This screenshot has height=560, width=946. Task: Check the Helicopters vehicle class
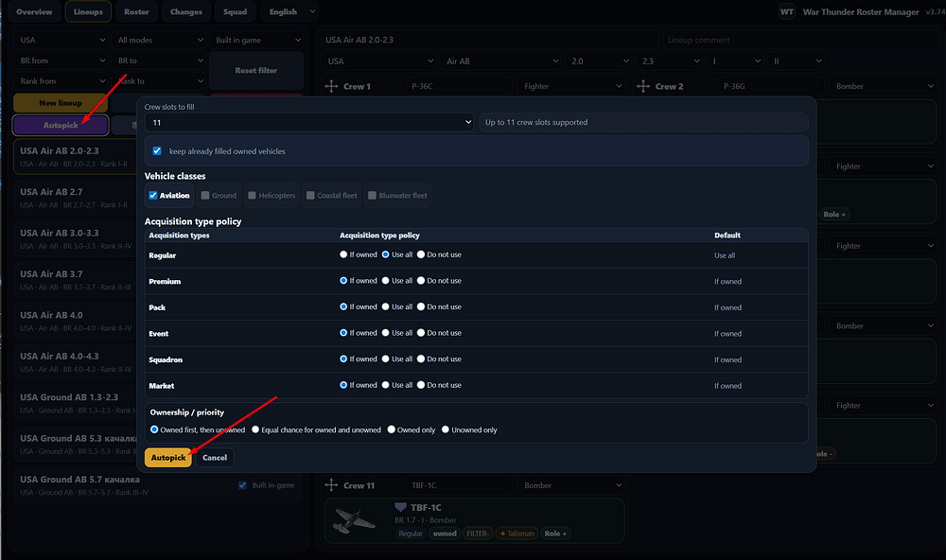coord(253,196)
